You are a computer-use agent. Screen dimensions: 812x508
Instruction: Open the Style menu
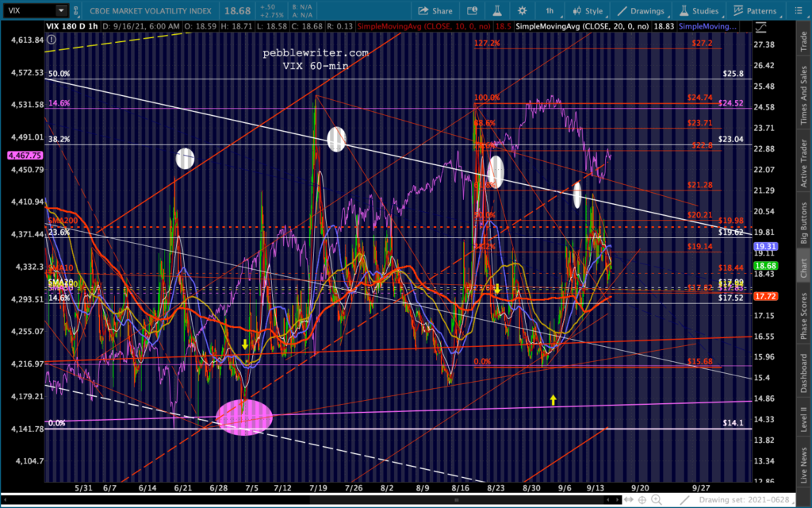pos(587,11)
